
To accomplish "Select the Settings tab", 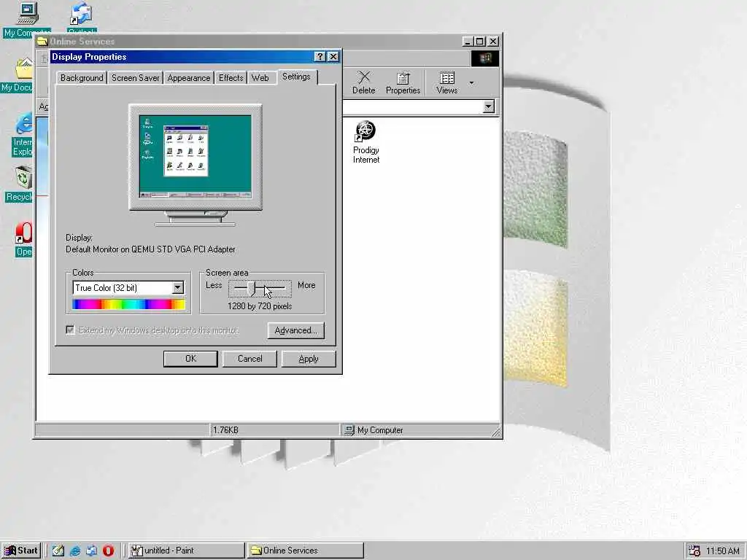I will pos(296,77).
